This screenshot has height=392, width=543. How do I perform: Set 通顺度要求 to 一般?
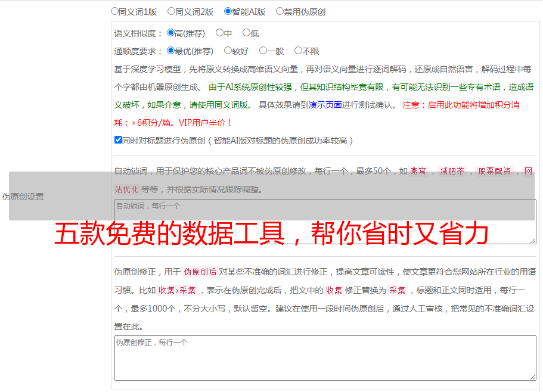click(263, 51)
